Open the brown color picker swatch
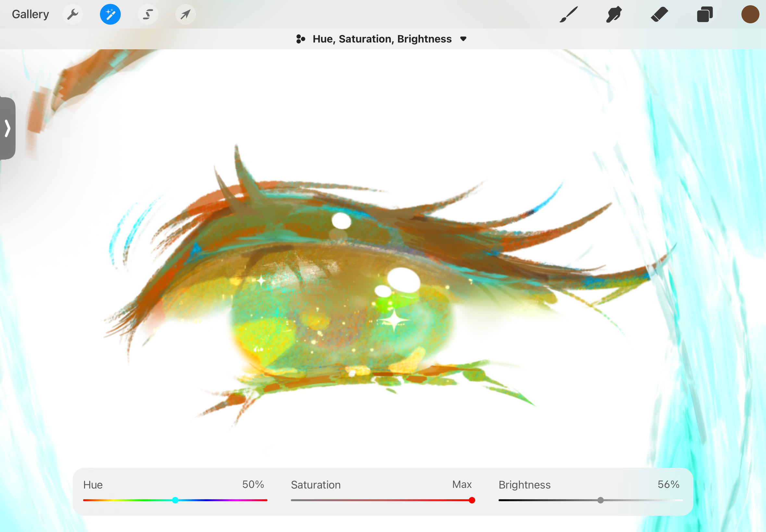 pos(750,14)
